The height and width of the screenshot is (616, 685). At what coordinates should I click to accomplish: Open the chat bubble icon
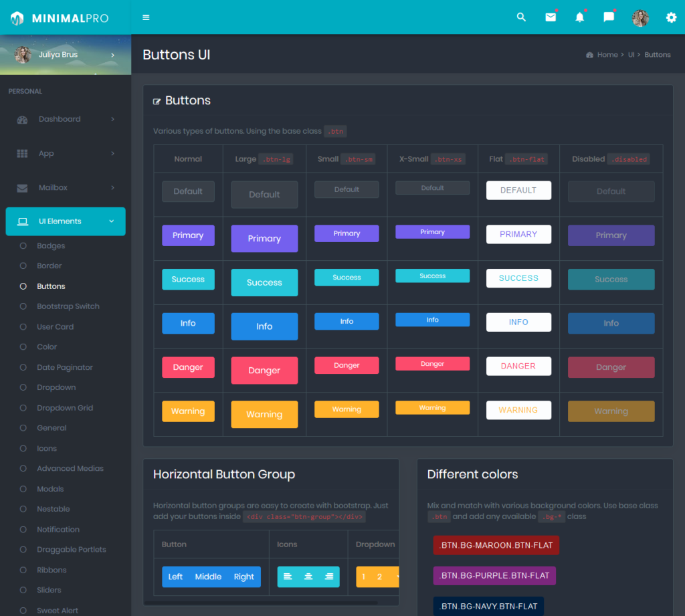(x=608, y=17)
